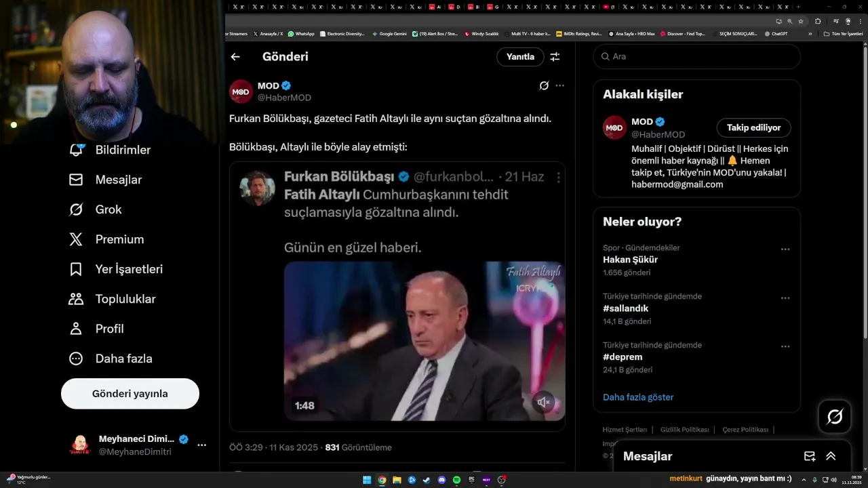Play the Fatih Altaylı video
Viewport: 868px width, 488px height.
(425, 341)
